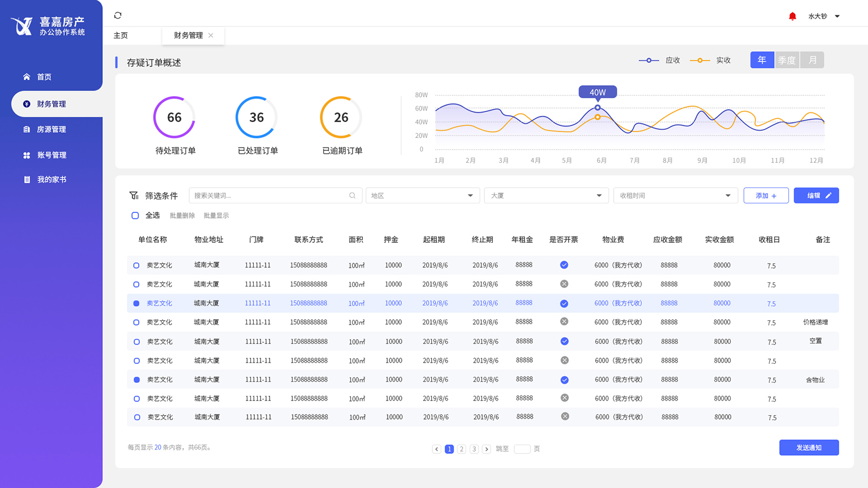Screen dimensions: 868x488
Task: Click the 发送通知 button
Action: [x=809, y=447]
